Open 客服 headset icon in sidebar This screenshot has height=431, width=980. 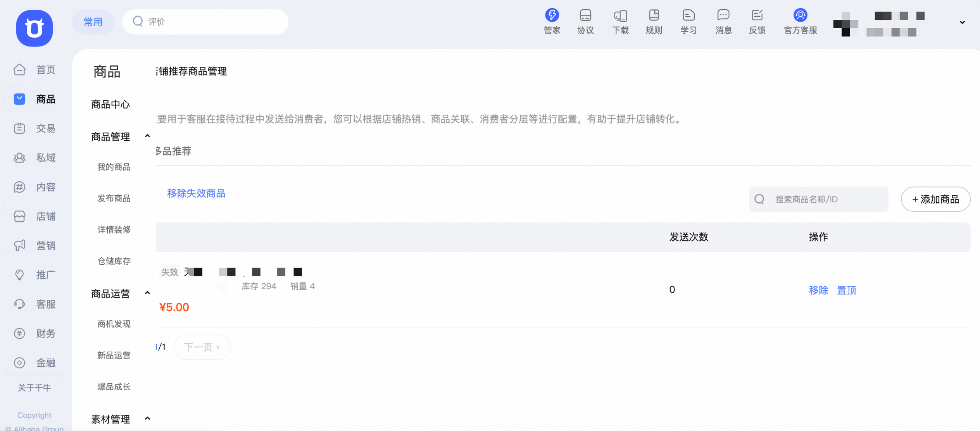pos(19,304)
